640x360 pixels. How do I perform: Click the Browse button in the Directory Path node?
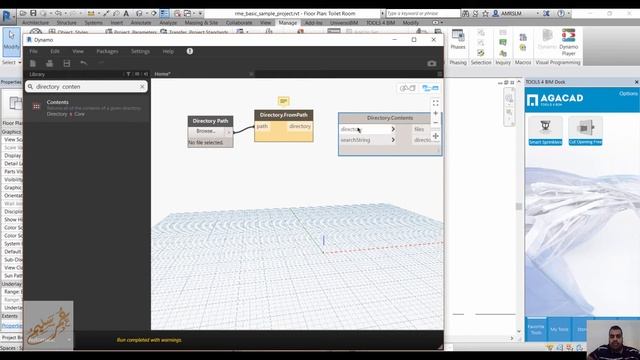(206, 131)
